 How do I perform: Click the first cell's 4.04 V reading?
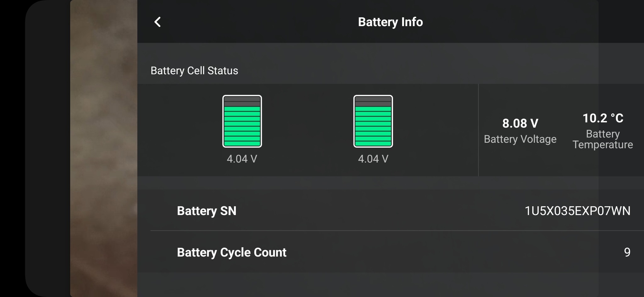click(242, 159)
